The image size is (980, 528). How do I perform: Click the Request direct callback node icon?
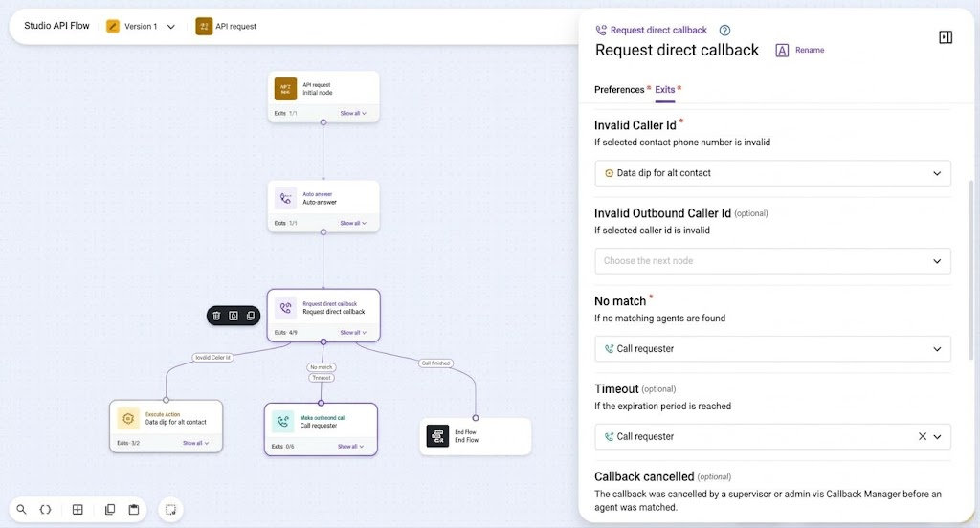285,307
